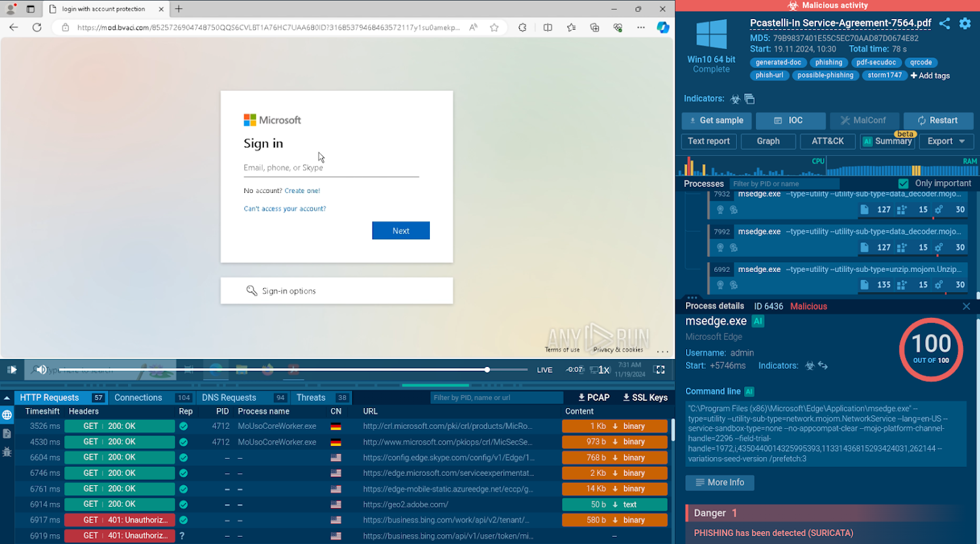The width and height of the screenshot is (980, 544).
Task: Click the Edge read aloud icon
Action: (473, 27)
